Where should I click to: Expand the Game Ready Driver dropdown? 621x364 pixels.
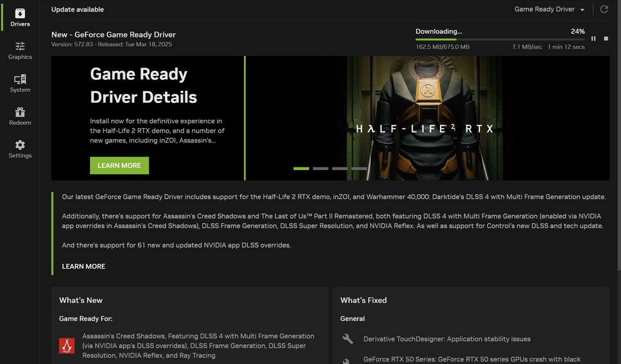549,10
